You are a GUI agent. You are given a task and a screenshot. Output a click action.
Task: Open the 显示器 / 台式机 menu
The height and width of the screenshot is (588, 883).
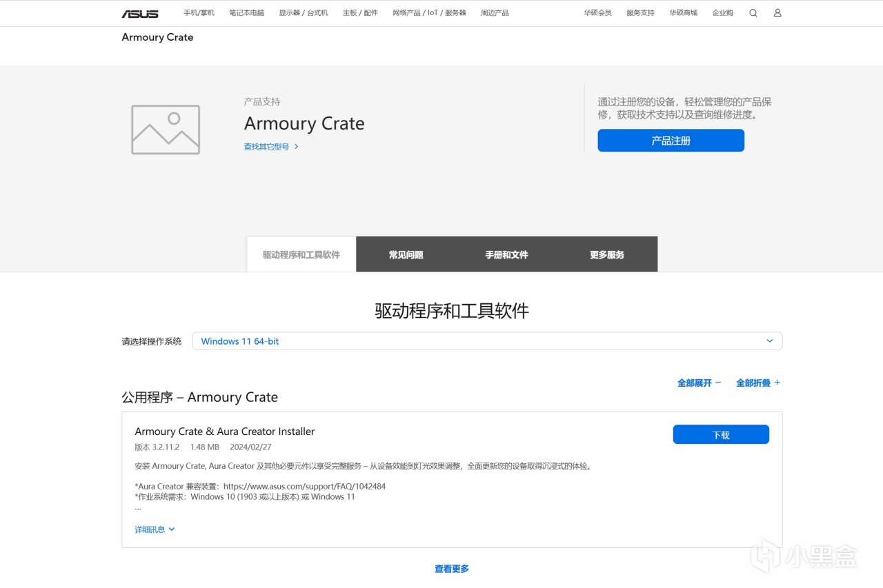pyautogui.click(x=304, y=13)
